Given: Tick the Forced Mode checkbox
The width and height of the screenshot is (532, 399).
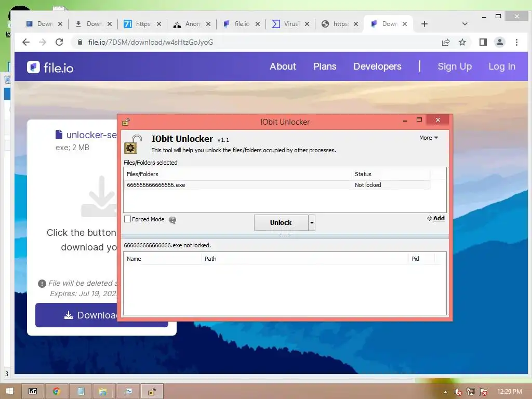Looking at the screenshot, I should coord(128,219).
